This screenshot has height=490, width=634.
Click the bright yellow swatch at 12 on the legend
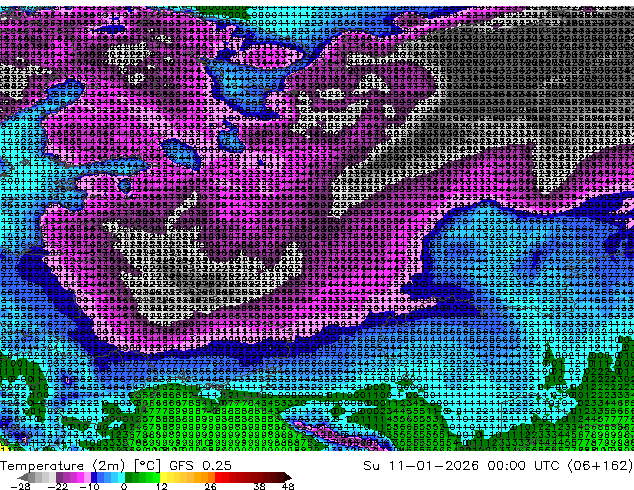(x=163, y=477)
